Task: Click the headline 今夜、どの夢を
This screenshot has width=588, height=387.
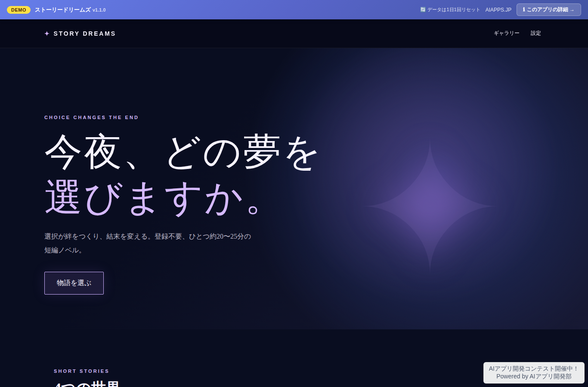Action: point(182,152)
